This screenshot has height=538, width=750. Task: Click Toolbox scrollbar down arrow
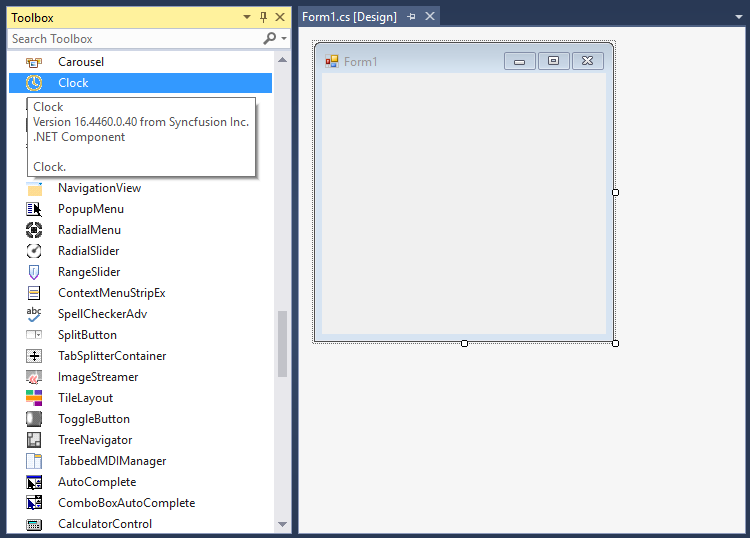click(x=283, y=525)
